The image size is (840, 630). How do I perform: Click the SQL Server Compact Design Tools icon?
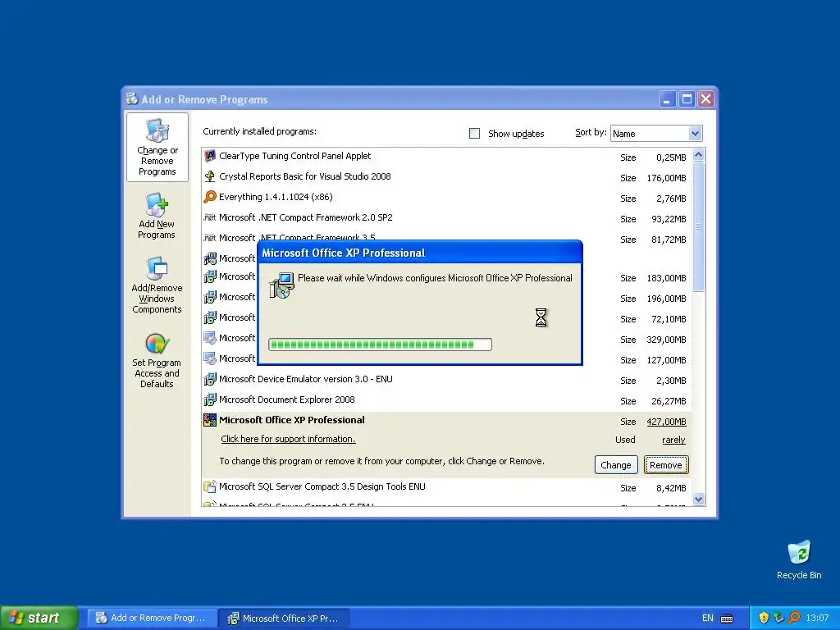point(210,487)
